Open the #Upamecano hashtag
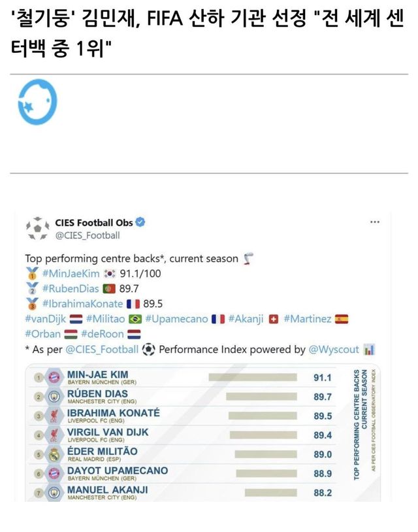The width and height of the screenshot is (418, 532). coord(176,319)
